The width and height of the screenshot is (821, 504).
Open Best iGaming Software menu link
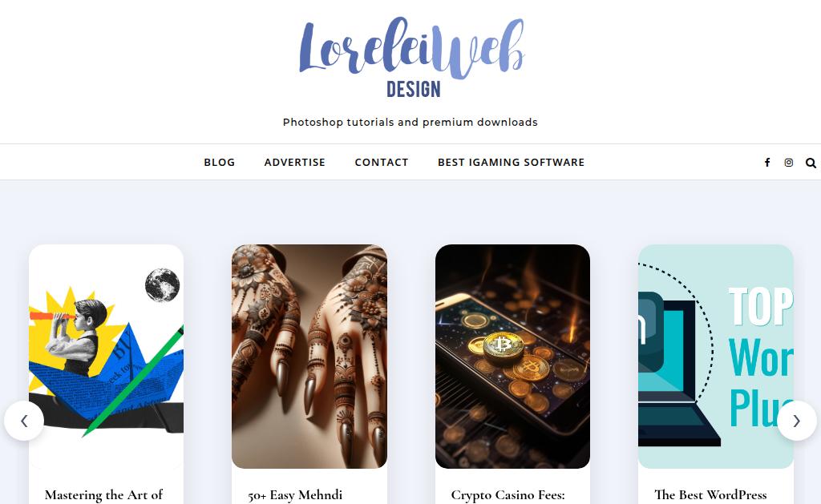(511, 162)
